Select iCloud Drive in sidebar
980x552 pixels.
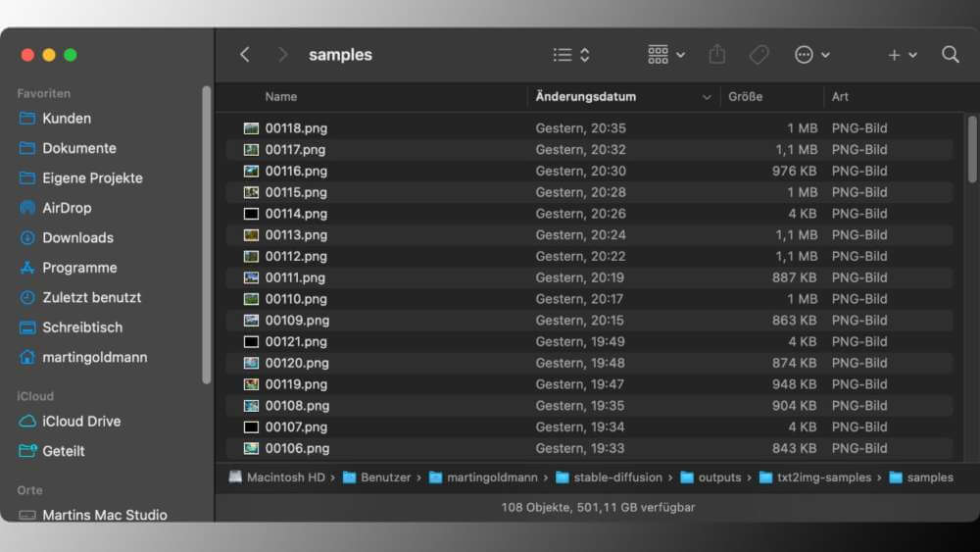coord(81,421)
